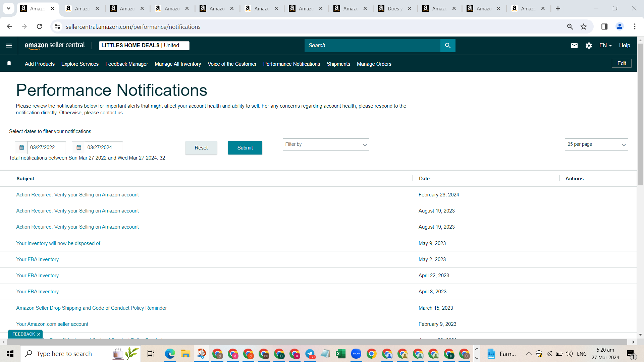
Task: Open Feedback Manager menu item
Action: point(126,64)
